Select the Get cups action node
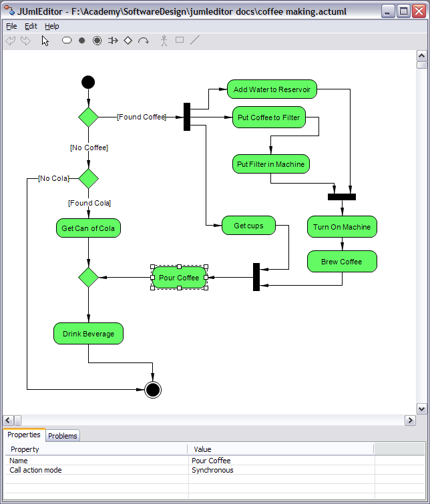The image size is (430, 504). (x=248, y=226)
